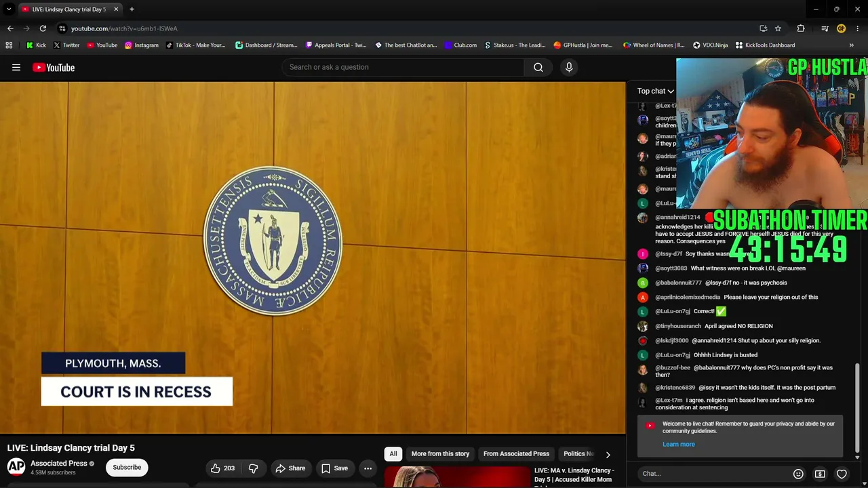
Task: Open the emoji picker in chat
Action: click(x=798, y=474)
